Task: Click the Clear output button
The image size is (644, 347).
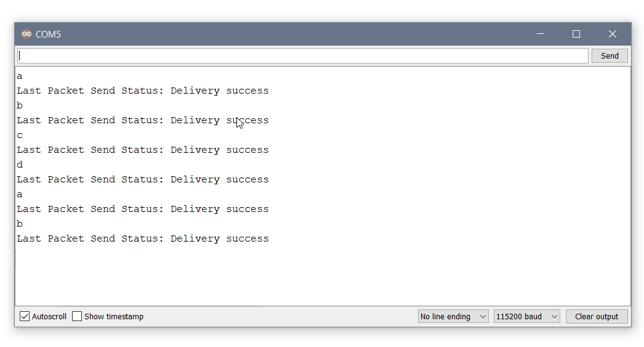Action: (596, 316)
